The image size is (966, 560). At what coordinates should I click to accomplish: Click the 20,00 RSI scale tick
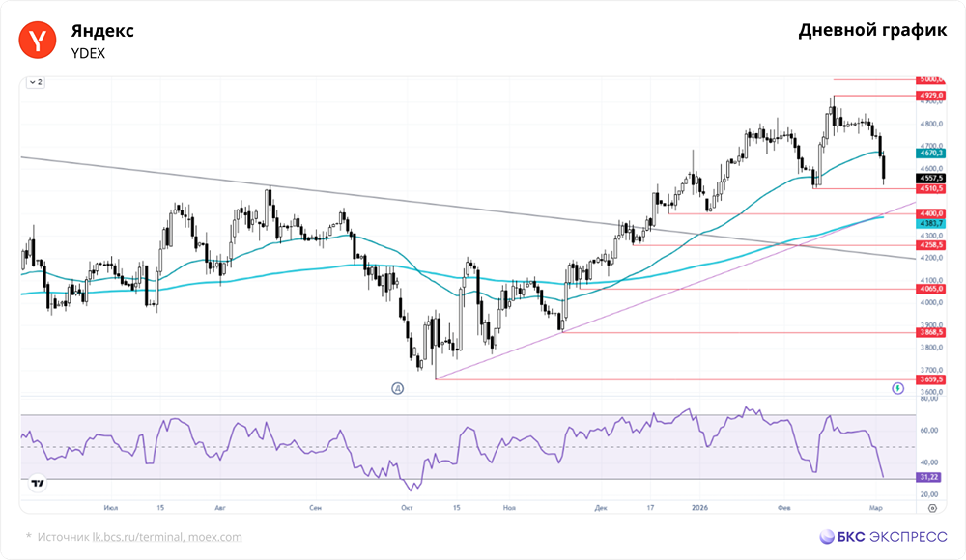coord(929,494)
